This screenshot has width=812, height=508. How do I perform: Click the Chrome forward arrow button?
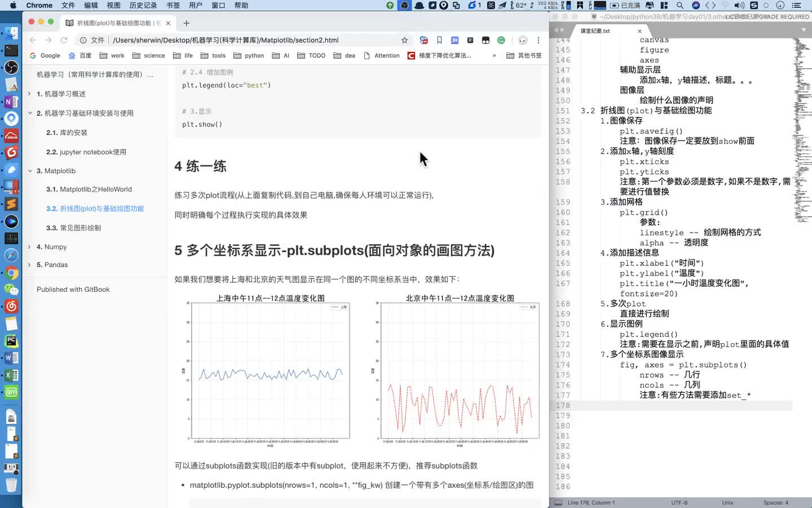tap(48, 40)
